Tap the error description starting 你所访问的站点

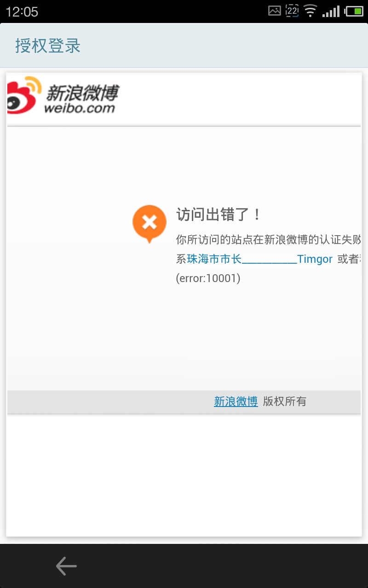(269, 240)
